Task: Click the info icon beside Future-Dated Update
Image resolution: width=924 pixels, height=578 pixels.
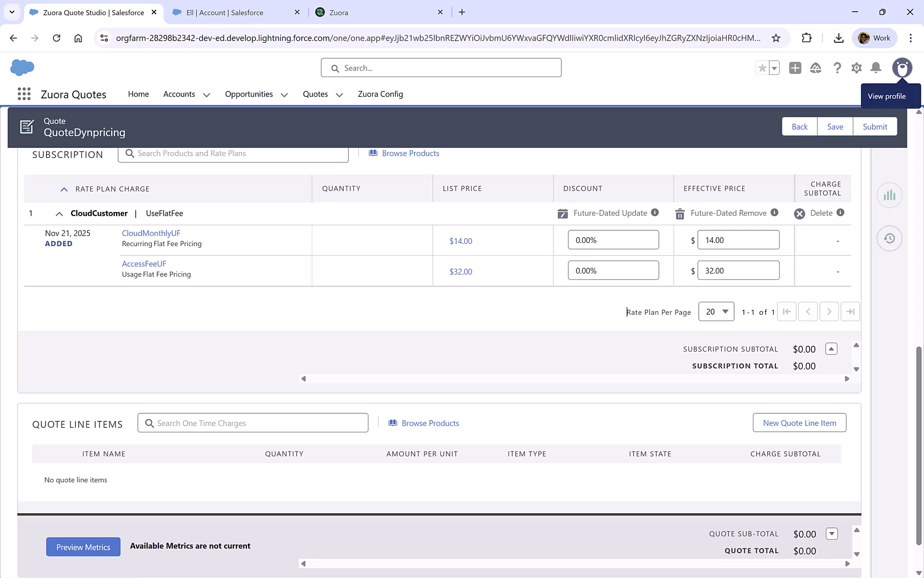Action: tap(654, 212)
